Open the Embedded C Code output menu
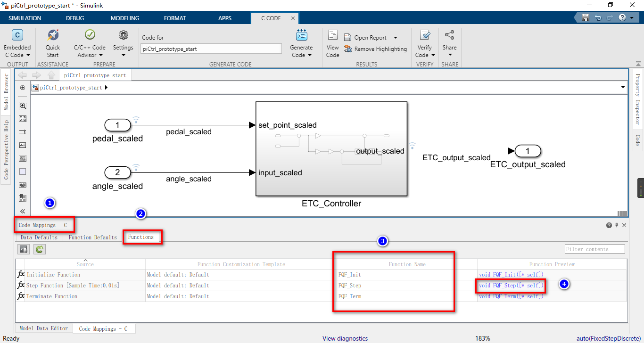The width and height of the screenshot is (644, 343). (x=17, y=43)
